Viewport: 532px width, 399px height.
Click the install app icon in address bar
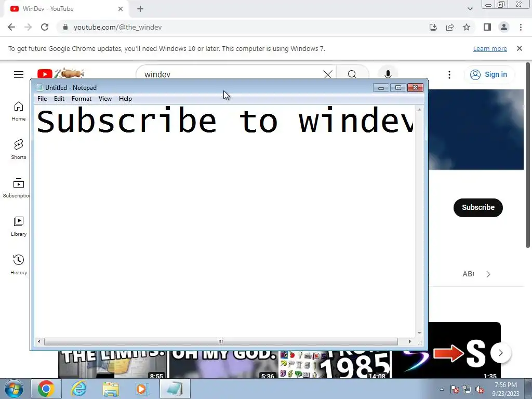click(x=433, y=27)
